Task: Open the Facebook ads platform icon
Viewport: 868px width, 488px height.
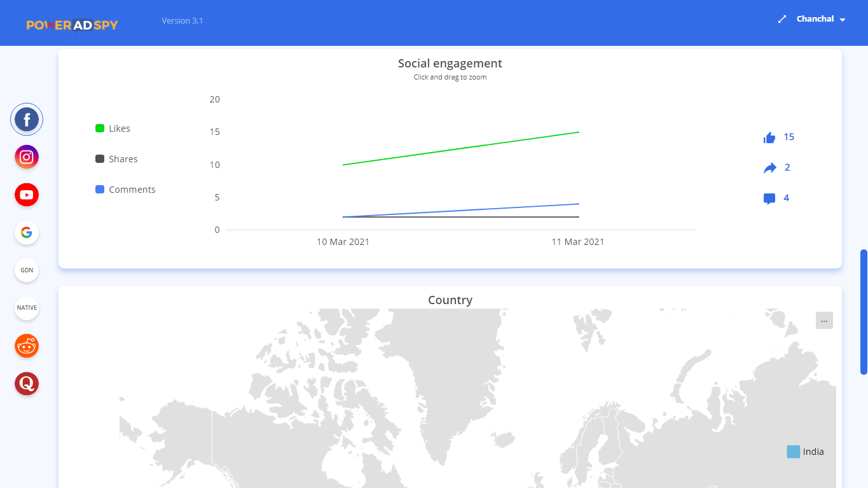Action: point(27,119)
